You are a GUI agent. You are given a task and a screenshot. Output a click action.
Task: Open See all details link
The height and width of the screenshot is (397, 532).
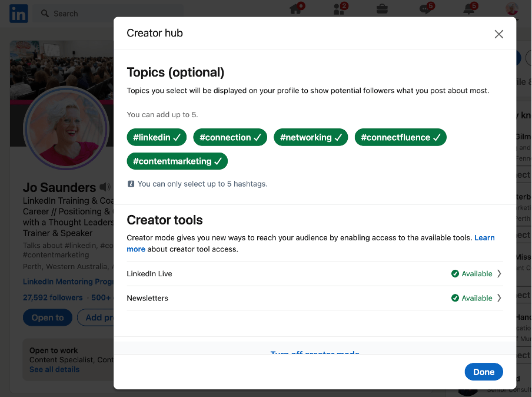[54, 369]
